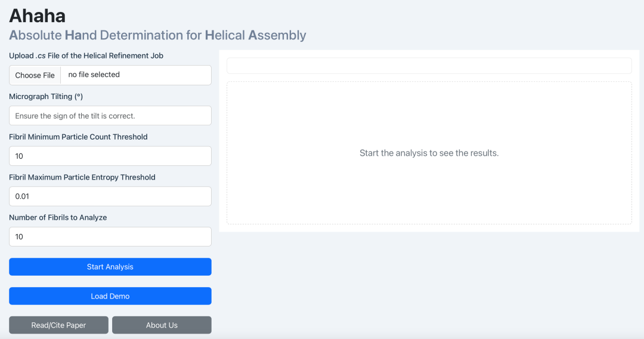Select the Fibril Maximum Particle Entropy Threshold input
Image resolution: width=644 pixels, height=339 pixels.
(110, 196)
